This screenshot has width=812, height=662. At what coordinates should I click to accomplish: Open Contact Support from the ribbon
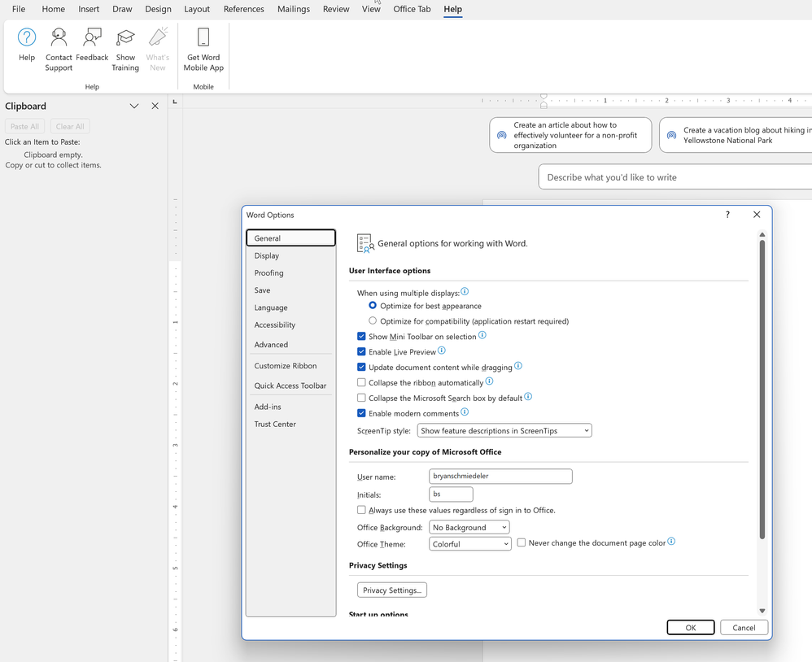pyautogui.click(x=59, y=37)
